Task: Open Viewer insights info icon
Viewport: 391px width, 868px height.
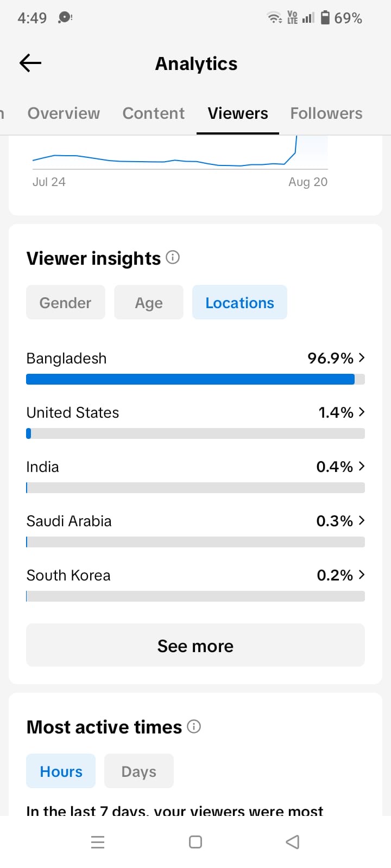Action: [173, 257]
